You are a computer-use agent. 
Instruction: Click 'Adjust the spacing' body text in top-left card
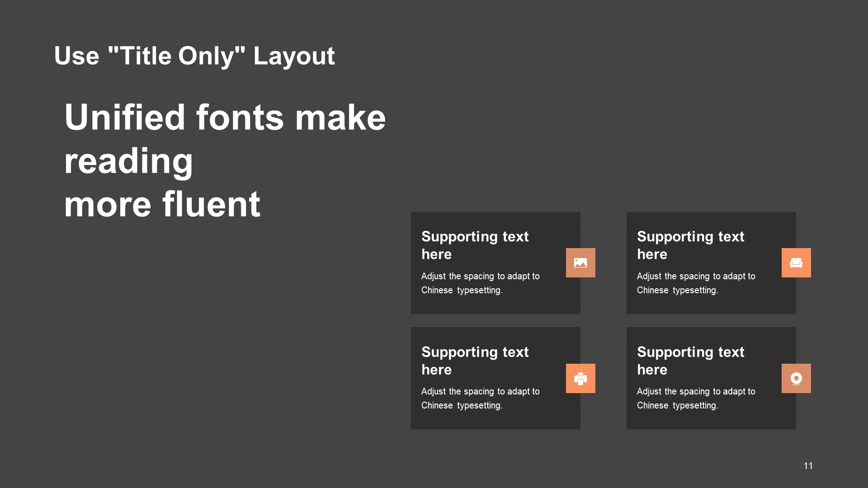481,283
